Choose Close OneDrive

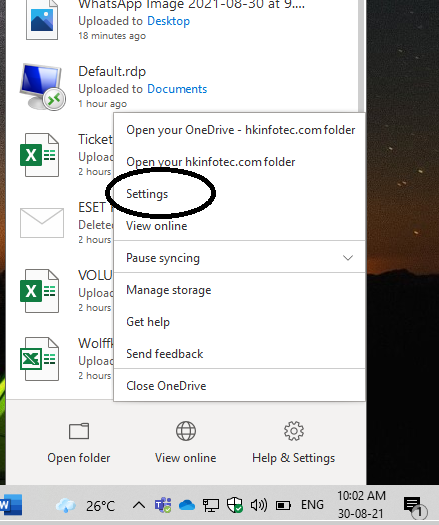(239, 386)
